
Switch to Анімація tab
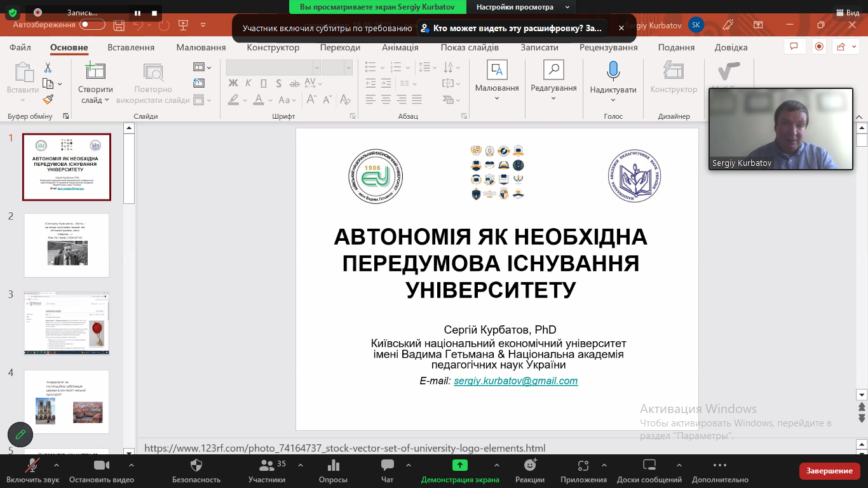pyautogui.click(x=400, y=48)
